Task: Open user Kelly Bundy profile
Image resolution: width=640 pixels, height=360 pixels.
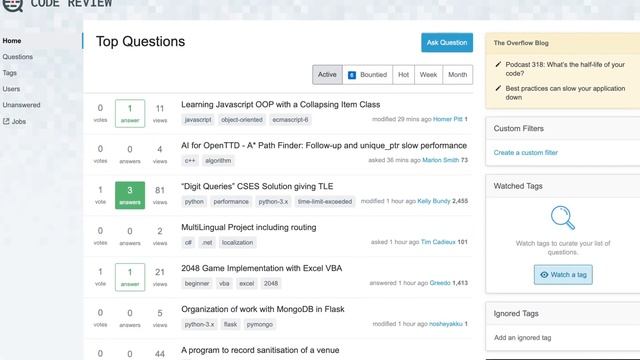Action: (x=433, y=201)
